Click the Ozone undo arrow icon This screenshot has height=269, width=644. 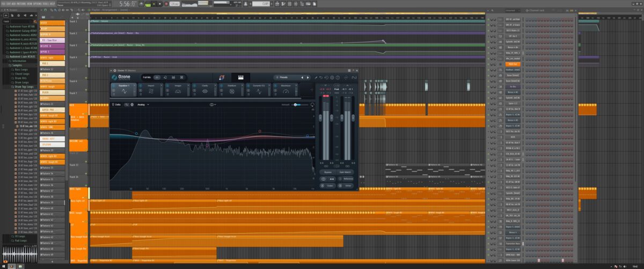click(x=321, y=77)
